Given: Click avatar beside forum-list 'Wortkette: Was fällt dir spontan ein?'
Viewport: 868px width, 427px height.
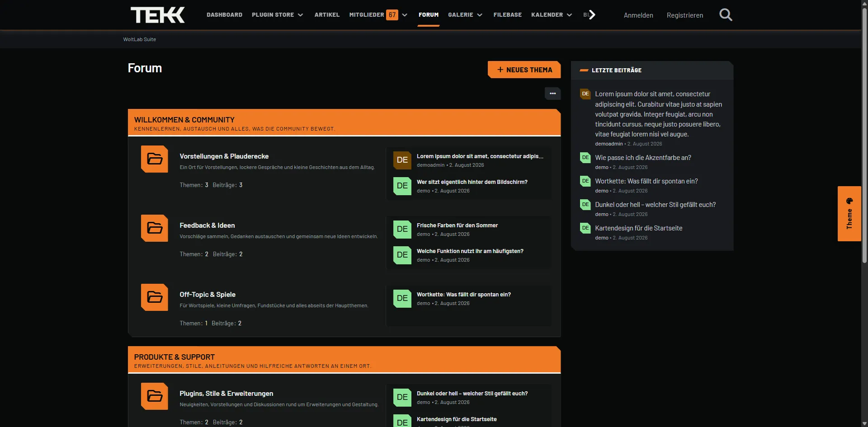Looking at the screenshot, I should click(x=402, y=298).
